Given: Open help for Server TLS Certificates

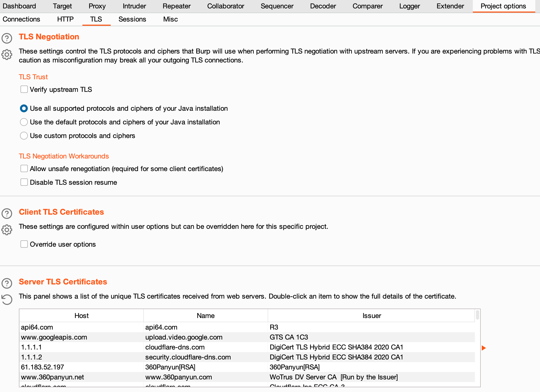Looking at the screenshot, I should 7,283.
